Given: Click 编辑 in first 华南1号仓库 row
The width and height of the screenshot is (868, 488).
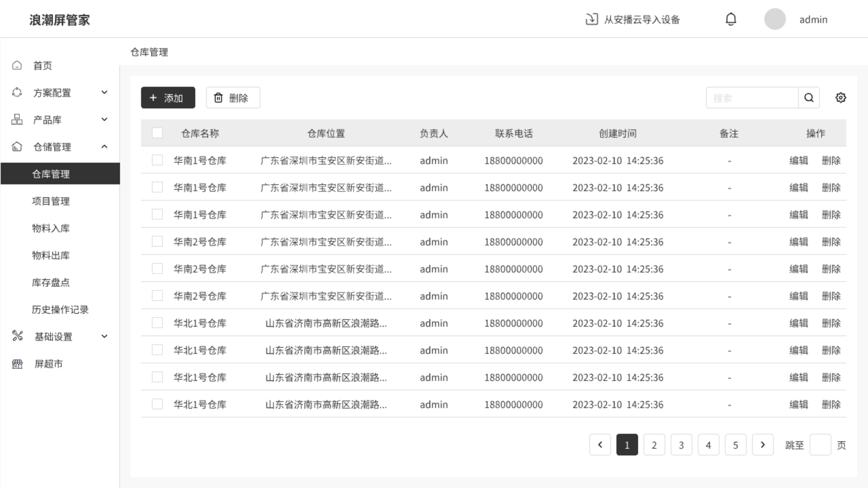Looking at the screenshot, I should coord(798,160).
